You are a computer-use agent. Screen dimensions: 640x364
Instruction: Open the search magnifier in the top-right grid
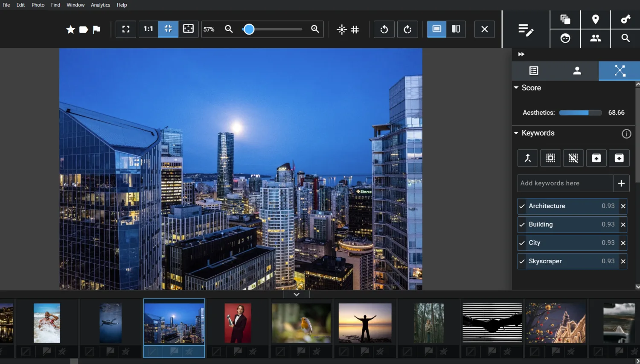[x=625, y=38]
